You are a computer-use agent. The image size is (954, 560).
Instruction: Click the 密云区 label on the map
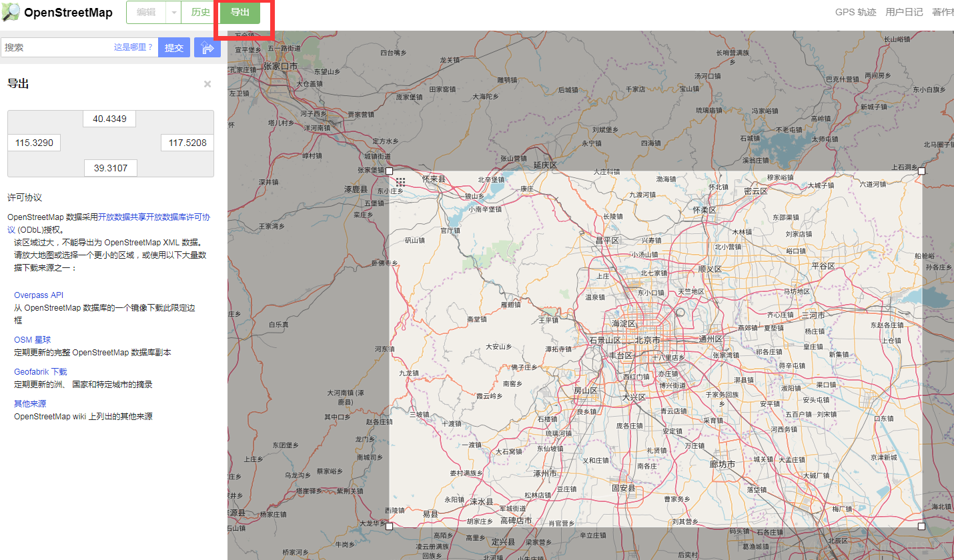(x=756, y=191)
